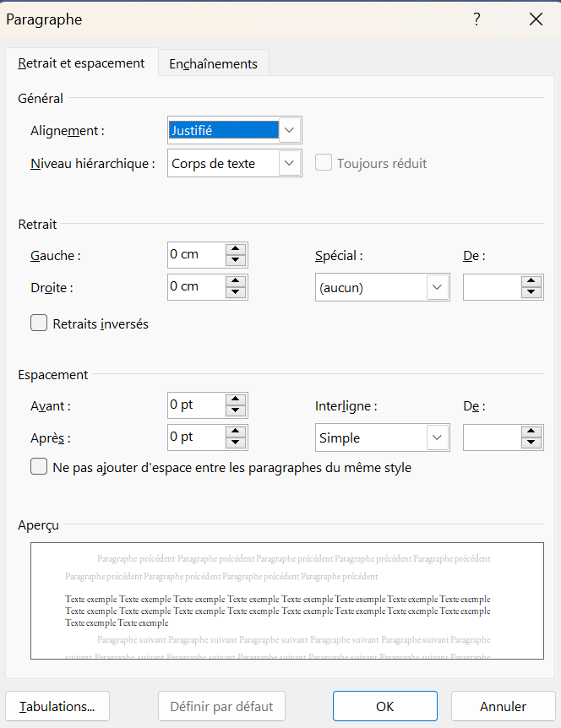Screen dimensions: 561x728
Task: Click in the Après spacing field
Action: (197, 437)
